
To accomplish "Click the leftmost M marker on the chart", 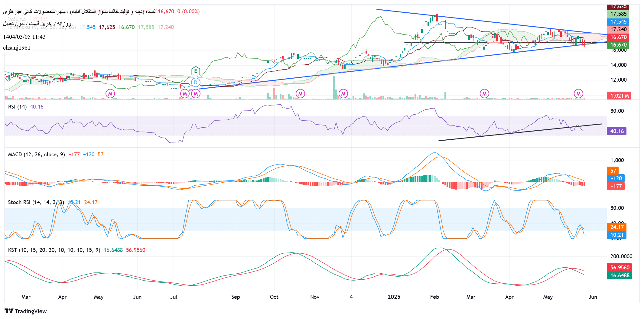I will tap(110, 94).
